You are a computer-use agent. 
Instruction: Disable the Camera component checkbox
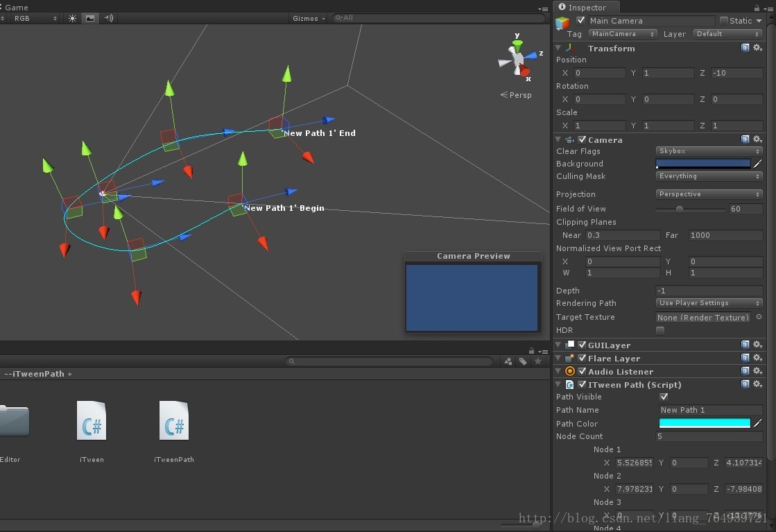click(x=582, y=139)
